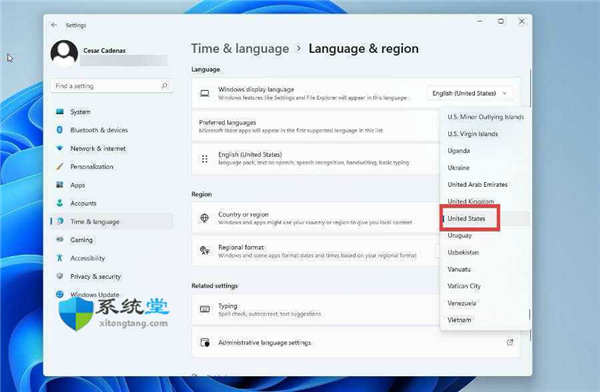This screenshot has width=600, height=392.
Task: Focus the Find a setting search box
Action: tap(112, 86)
